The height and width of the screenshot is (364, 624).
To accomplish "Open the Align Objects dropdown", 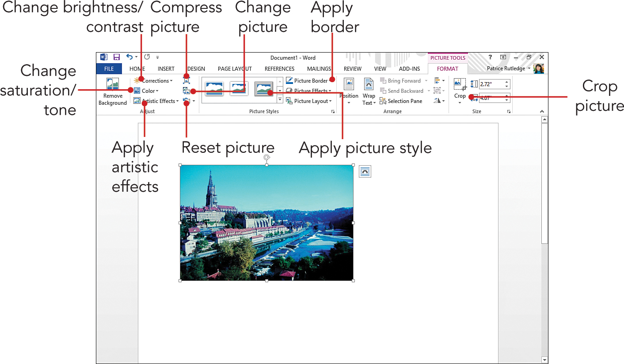I will pyautogui.click(x=439, y=80).
